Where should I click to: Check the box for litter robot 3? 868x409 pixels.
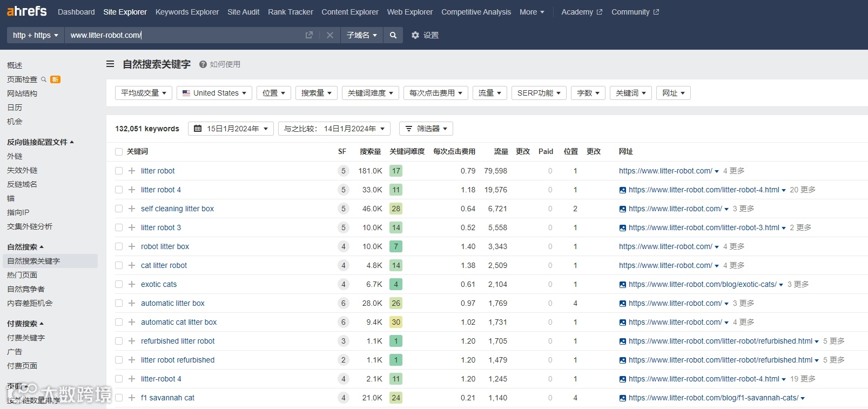119,227
